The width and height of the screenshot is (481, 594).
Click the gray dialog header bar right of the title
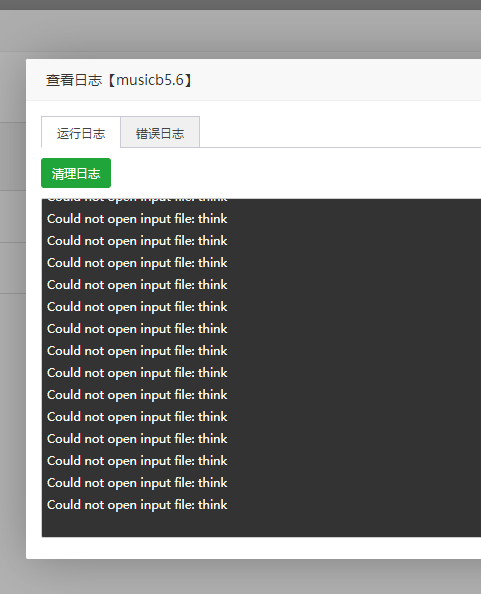tap(337, 80)
